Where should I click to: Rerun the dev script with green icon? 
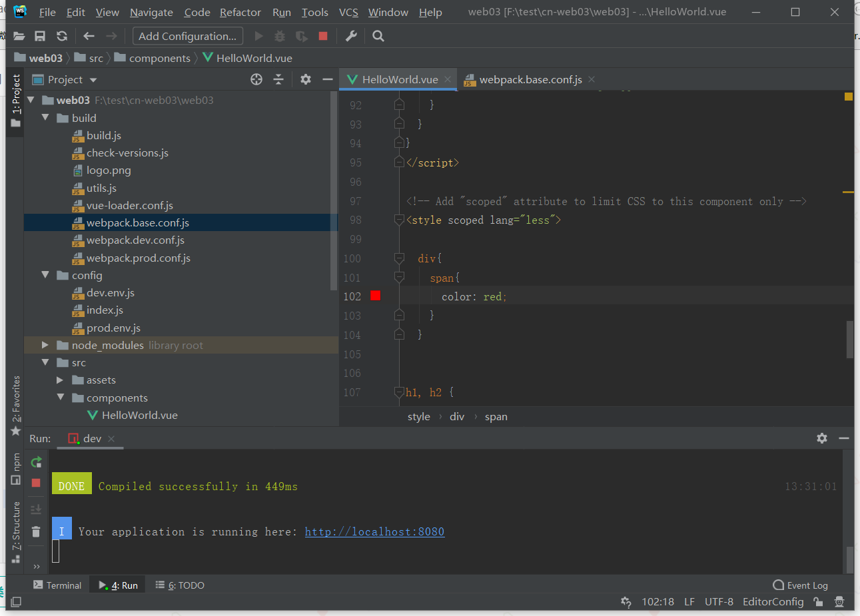point(36,462)
